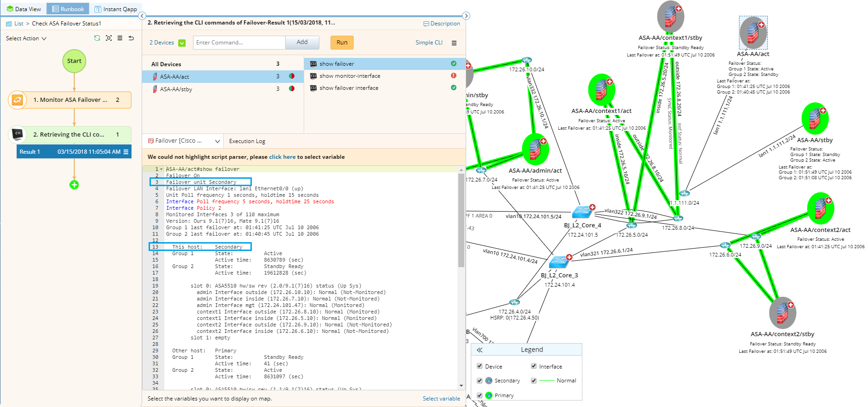Click the error status icon for show monitor-interface

click(x=454, y=75)
